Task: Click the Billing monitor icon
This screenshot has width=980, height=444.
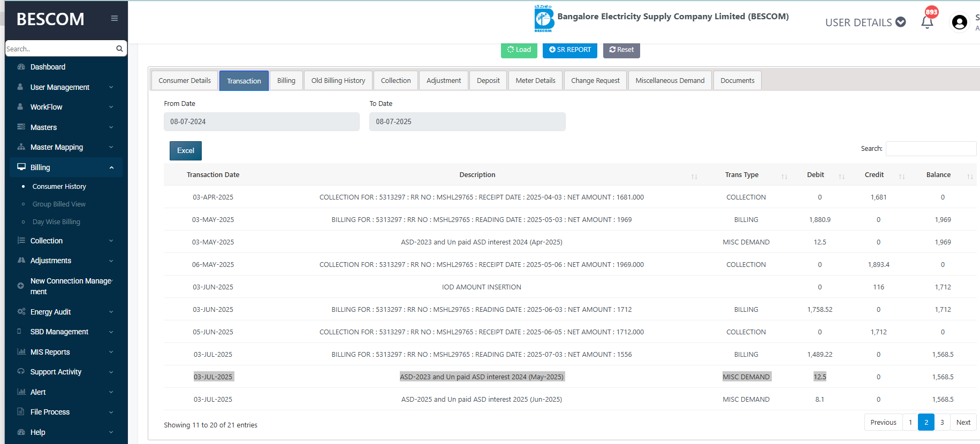Action: coord(21,167)
